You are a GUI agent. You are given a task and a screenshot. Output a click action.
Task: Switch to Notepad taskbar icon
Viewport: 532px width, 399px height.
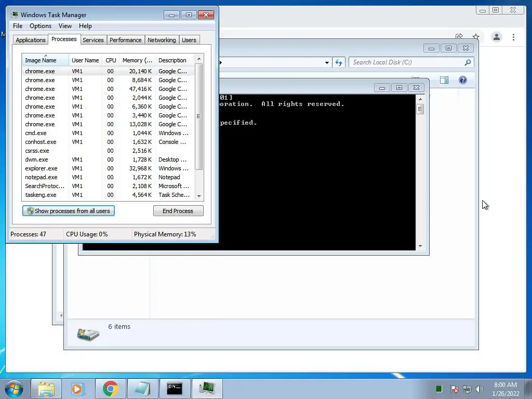(x=142, y=389)
